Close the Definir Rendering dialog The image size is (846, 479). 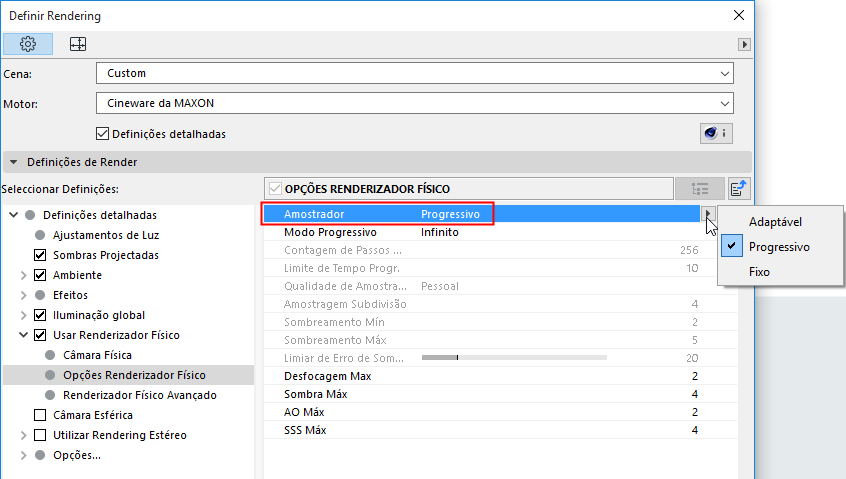pos(739,15)
